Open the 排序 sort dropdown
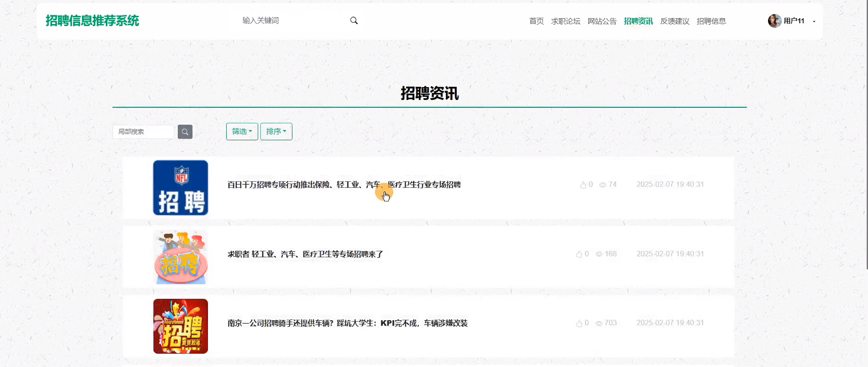Screen dimensions: 868x367 click(x=276, y=132)
